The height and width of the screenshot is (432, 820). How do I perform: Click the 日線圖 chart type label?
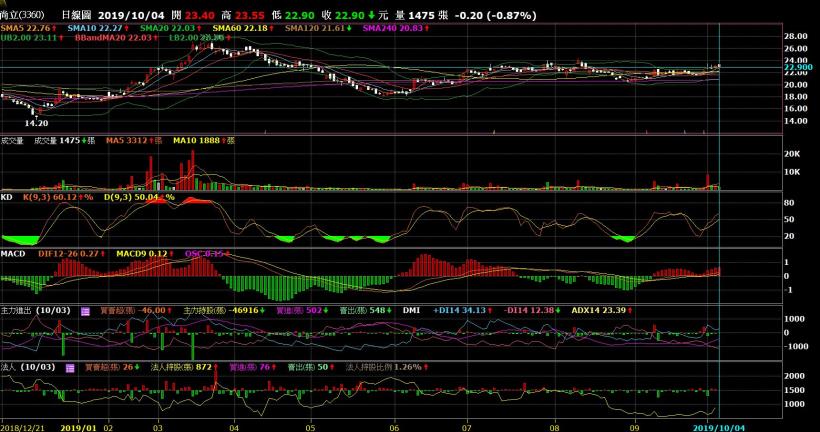pos(77,15)
